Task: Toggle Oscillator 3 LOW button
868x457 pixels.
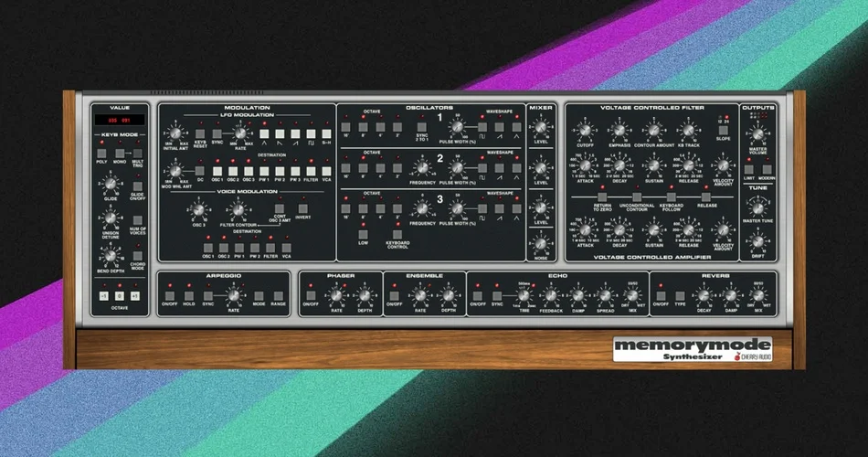Action: pyautogui.click(x=363, y=234)
